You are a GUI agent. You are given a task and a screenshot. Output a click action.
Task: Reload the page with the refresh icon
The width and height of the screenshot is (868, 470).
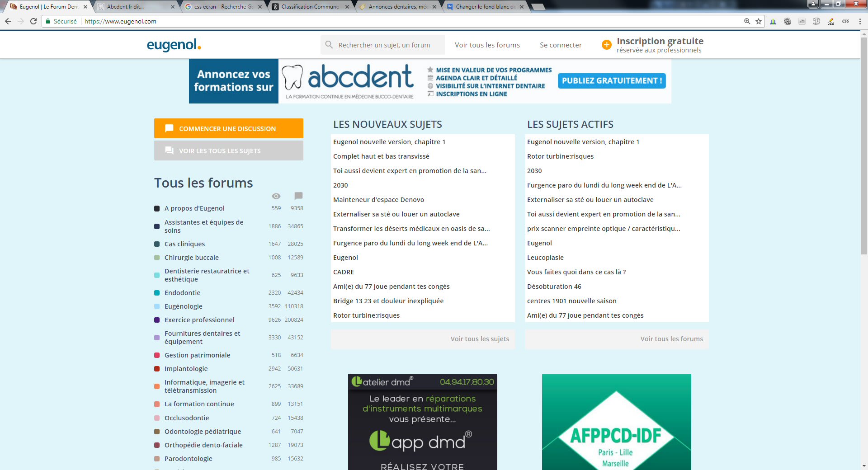point(33,21)
